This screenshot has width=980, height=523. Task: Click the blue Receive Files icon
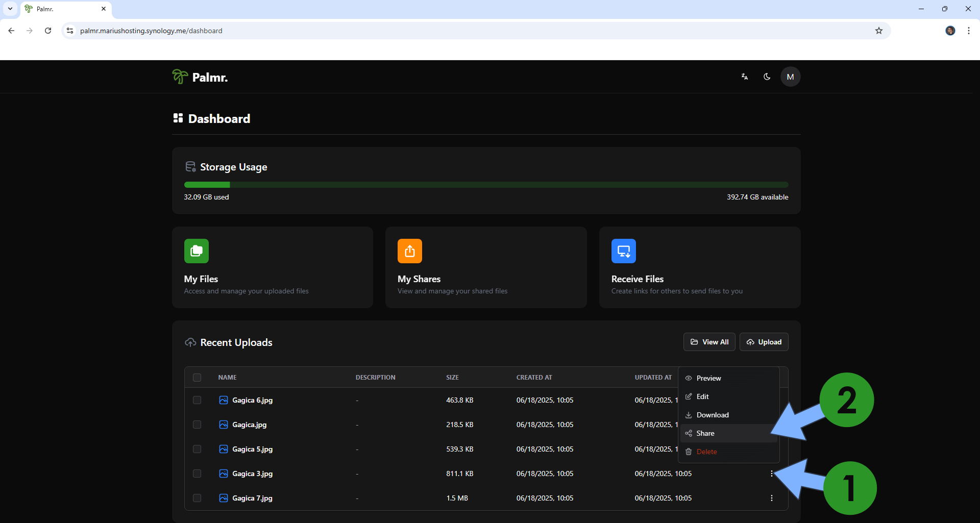[x=624, y=251]
